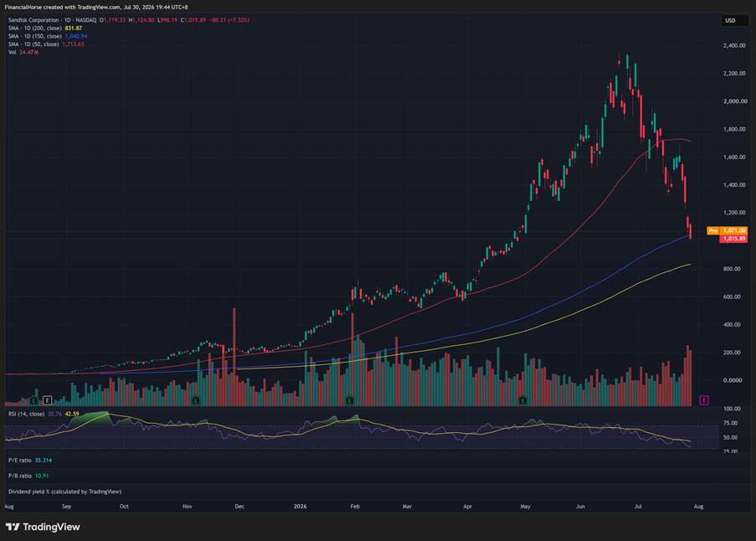Click the green earnings E marker above Nov
The height and width of the screenshot is (541, 756).
196,400
